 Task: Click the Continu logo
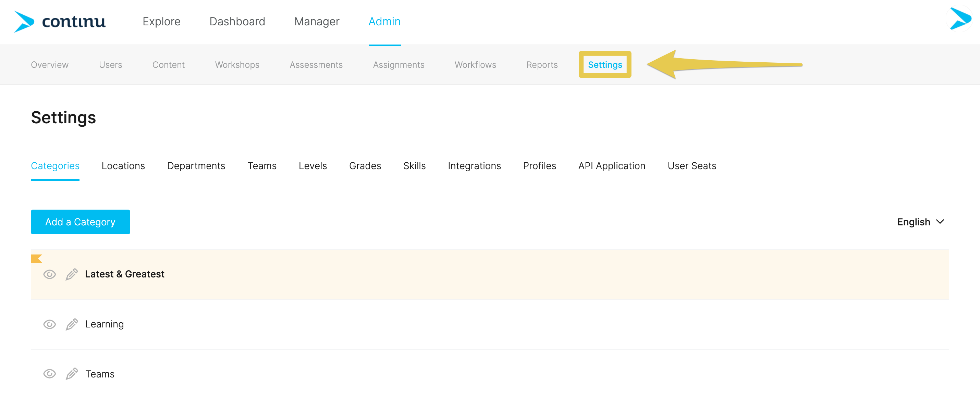(60, 21)
